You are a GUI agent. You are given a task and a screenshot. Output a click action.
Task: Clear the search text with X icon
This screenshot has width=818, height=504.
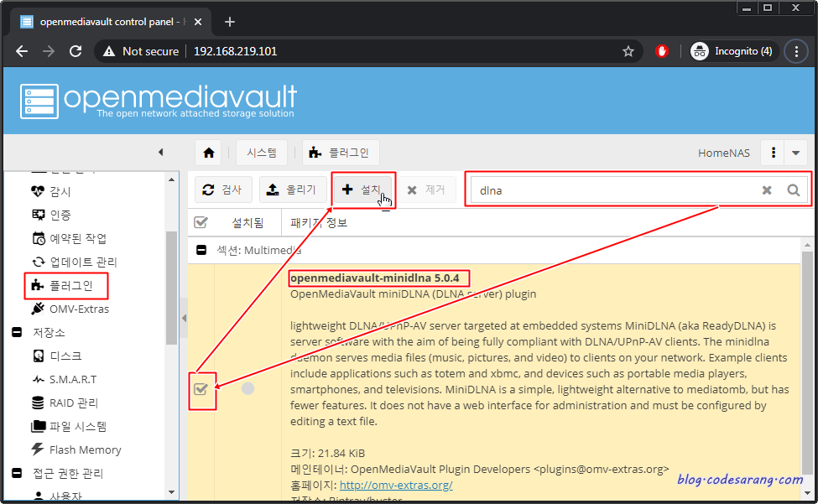[766, 190]
